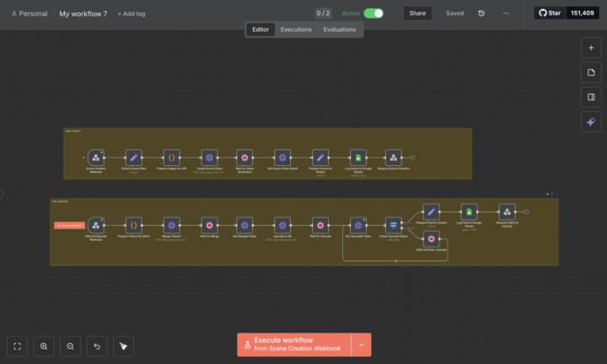Click the add node plus button
The width and height of the screenshot is (607, 364).
tap(591, 48)
